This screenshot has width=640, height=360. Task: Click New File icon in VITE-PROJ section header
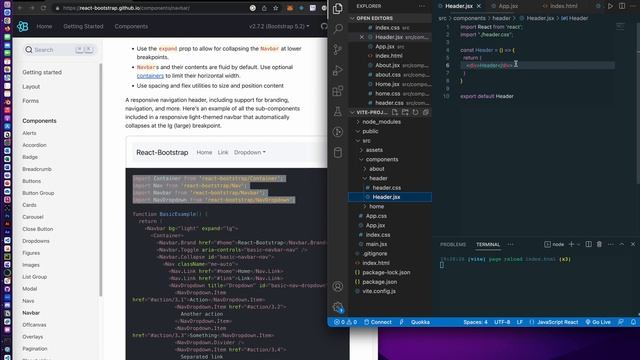(395, 112)
